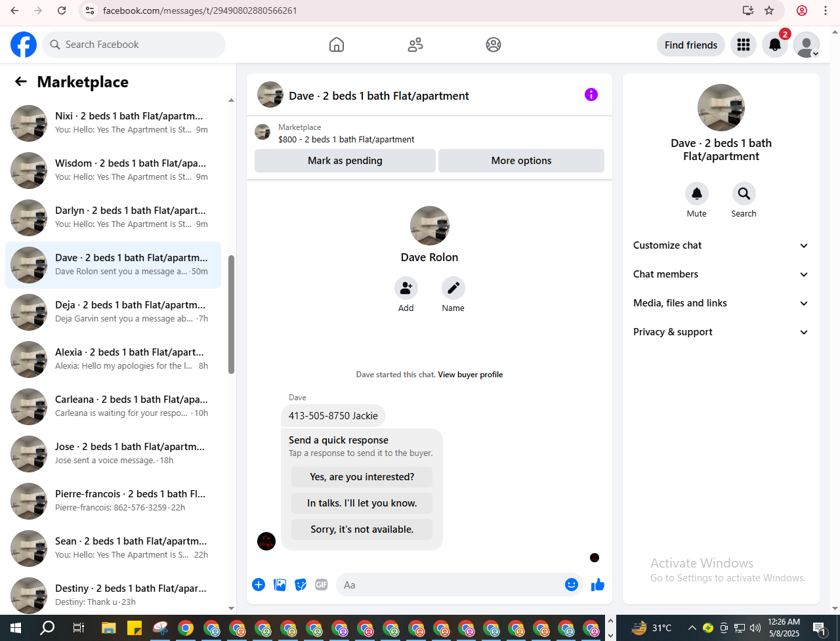This screenshot has width=840, height=641.
Task: Bookmark this page with the star icon
Action: click(769, 10)
